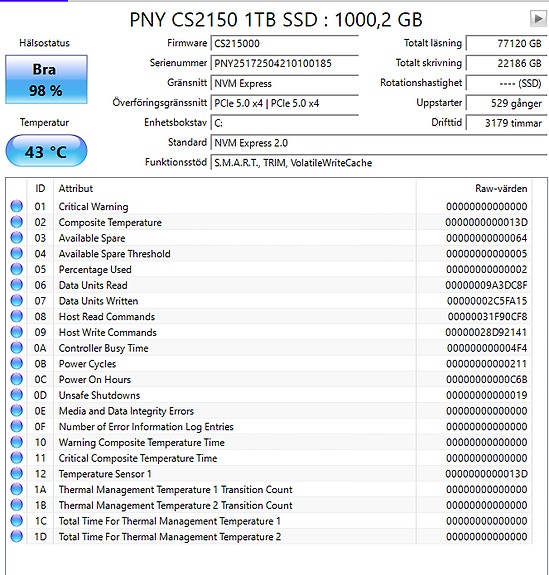Click the status dot for Host Read Commands
549x575 pixels.
(17, 316)
